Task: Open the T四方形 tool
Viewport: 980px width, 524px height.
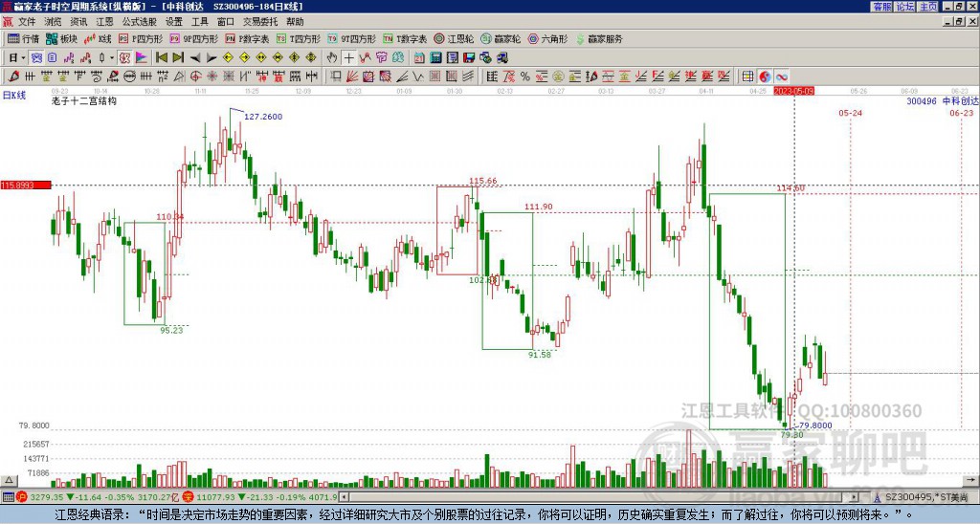Action: coord(299,38)
